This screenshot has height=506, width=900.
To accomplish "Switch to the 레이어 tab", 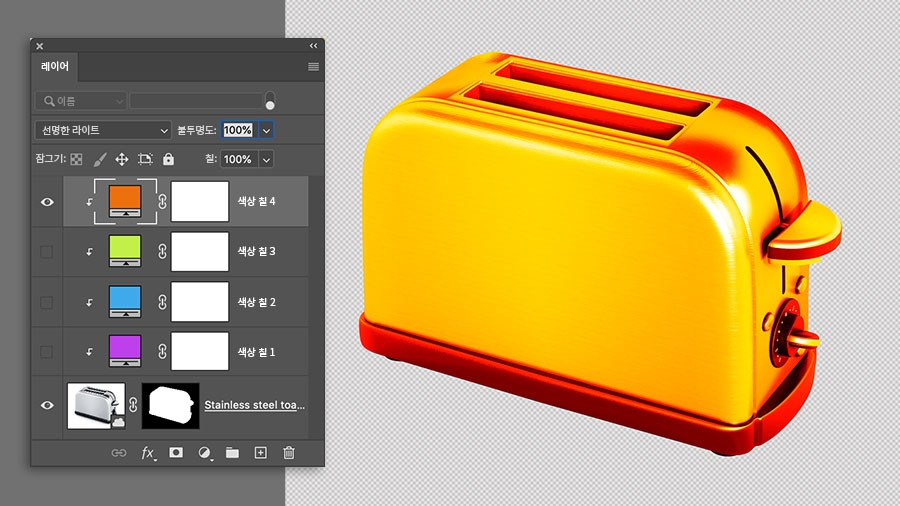I will (x=55, y=67).
